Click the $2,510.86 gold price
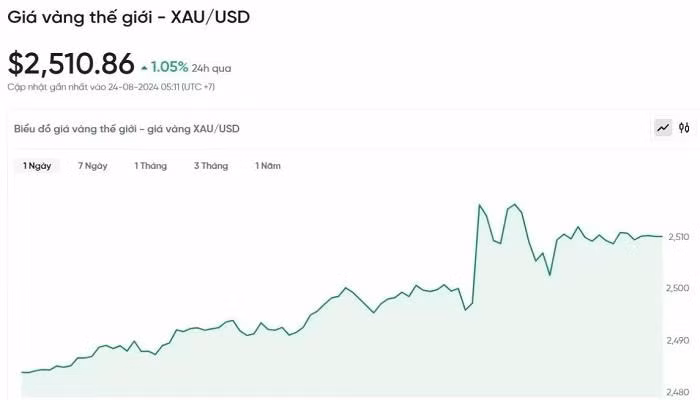The height and width of the screenshot is (400, 700). coord(71,64)
